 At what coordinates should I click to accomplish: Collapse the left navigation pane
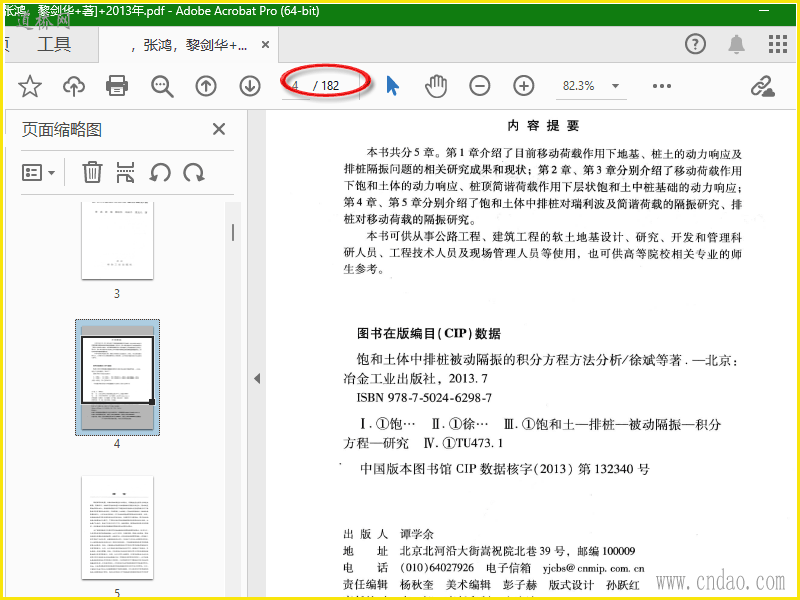257,379
